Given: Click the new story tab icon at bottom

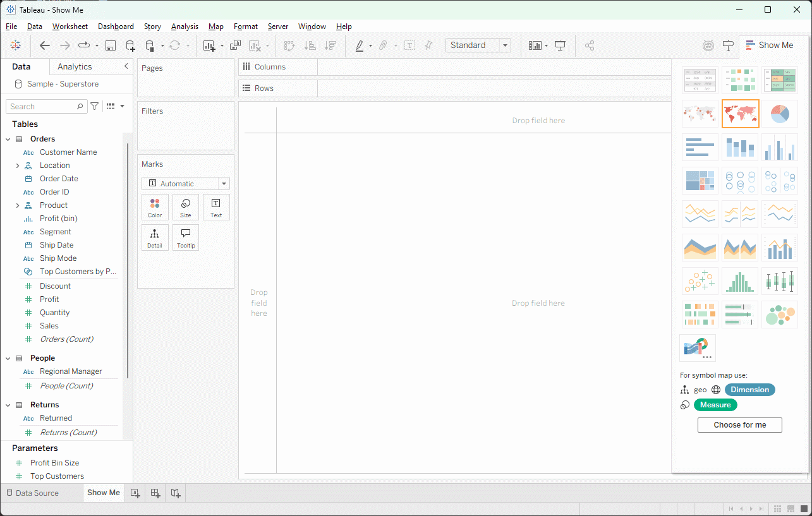Looking at the screenshot, I should tap(176, 493).
